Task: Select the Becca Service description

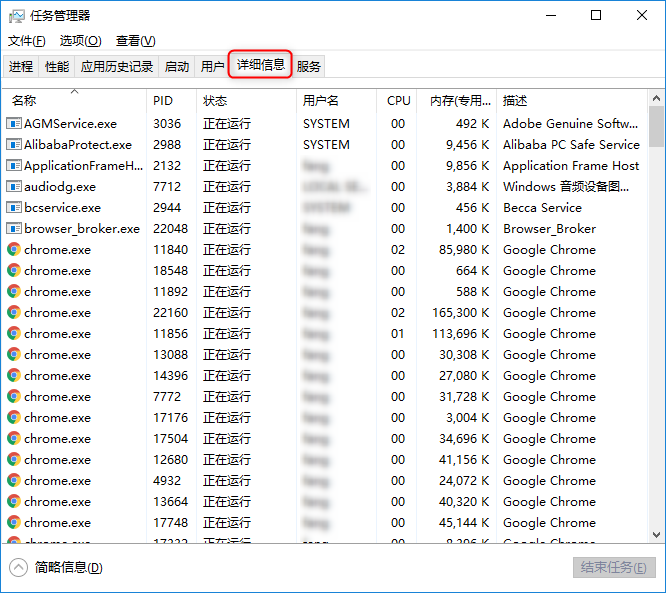Action: [x=542, y=208]
